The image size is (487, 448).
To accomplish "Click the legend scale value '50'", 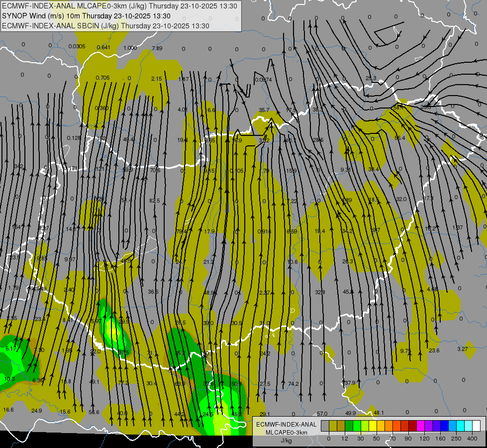I will [x=376, y=439].
